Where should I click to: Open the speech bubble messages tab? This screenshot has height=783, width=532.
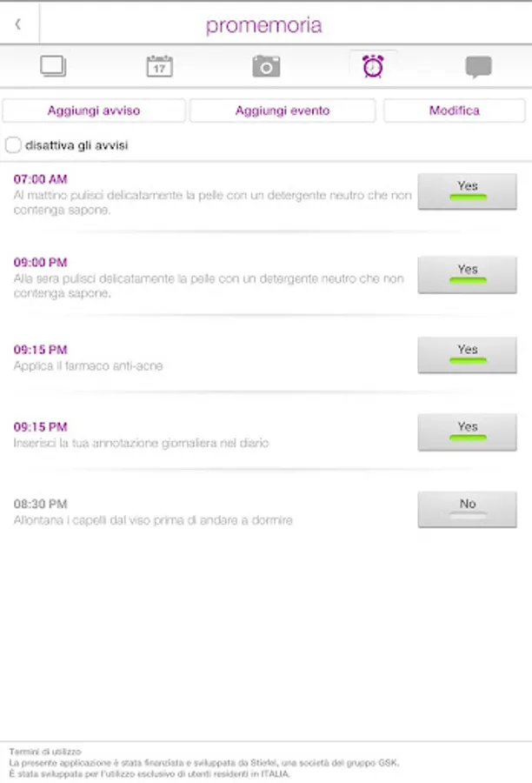479,67
